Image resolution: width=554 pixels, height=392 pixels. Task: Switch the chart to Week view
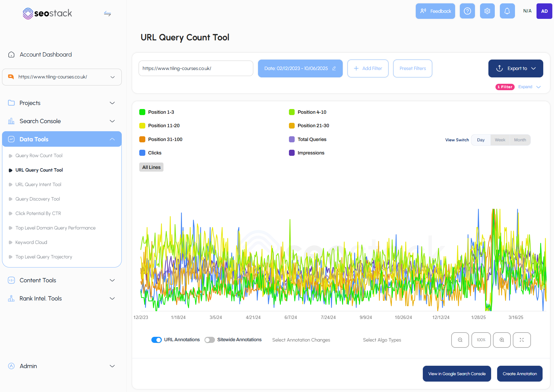click(x=500, y=140)
